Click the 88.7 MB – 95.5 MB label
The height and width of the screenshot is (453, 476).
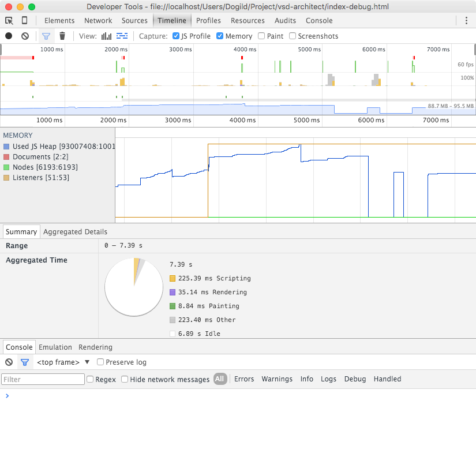click(451, 106)
